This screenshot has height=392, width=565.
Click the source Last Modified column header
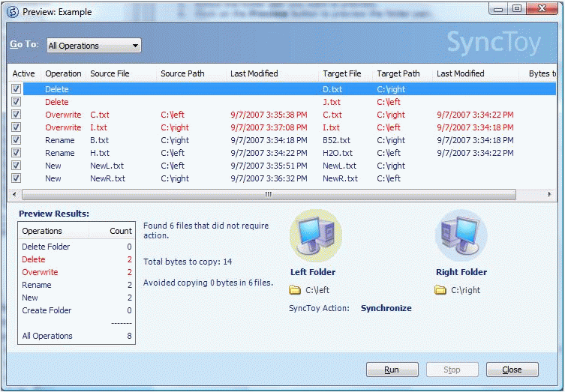point(272,73)
